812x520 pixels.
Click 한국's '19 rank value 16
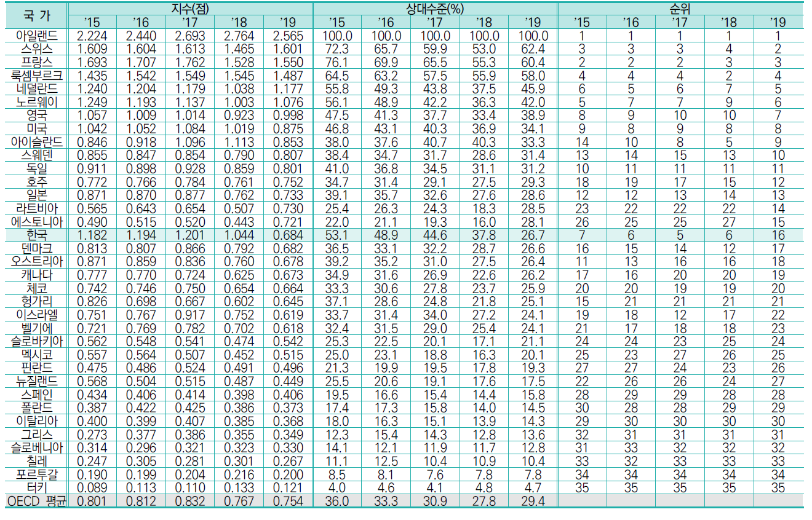tap(778, 234)
